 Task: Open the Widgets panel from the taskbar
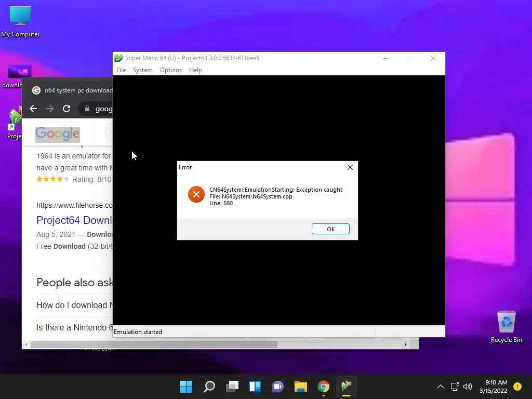click(x=255, y=387)
